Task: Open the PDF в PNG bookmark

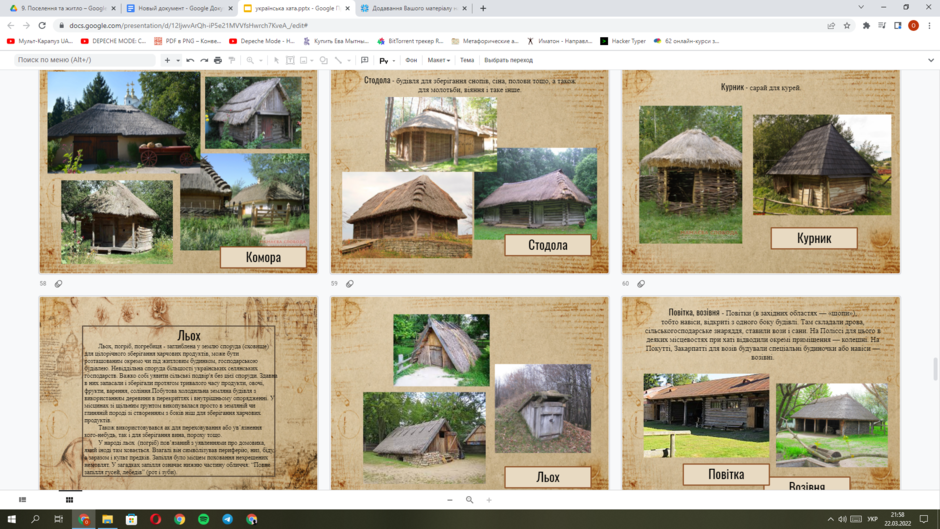Action: click(x=188, y=41)
